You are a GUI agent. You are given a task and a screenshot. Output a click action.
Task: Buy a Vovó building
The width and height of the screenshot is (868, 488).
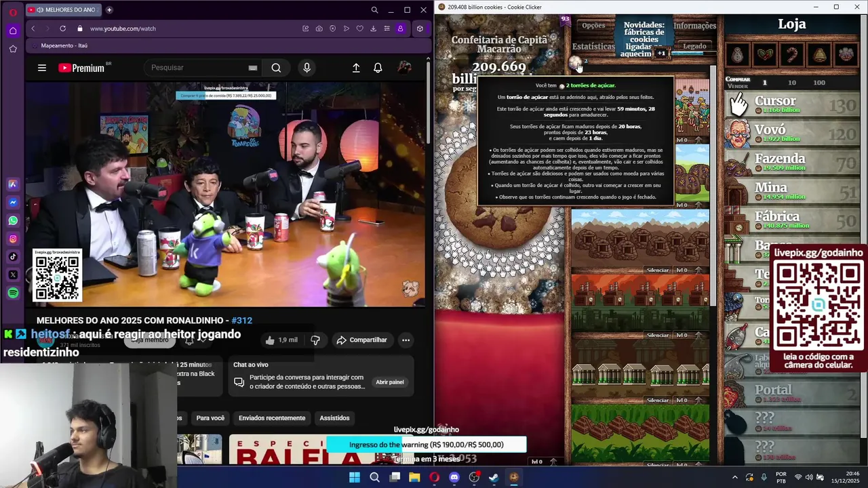pos(791,134)
